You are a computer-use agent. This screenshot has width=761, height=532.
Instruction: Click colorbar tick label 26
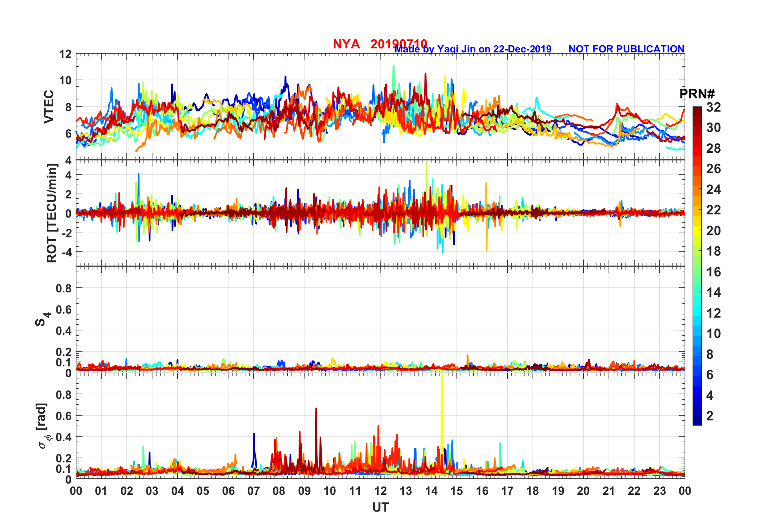coord(713,169)
